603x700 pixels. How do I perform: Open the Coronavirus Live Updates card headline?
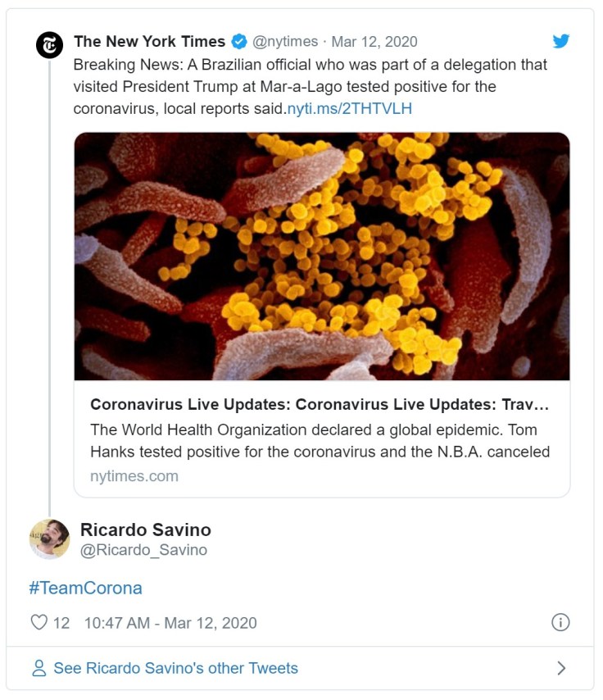point(320,405)
